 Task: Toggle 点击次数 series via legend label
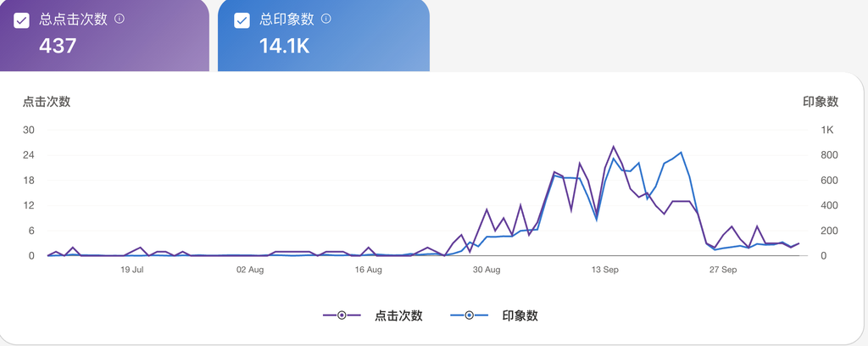click(x=398, y=315)
